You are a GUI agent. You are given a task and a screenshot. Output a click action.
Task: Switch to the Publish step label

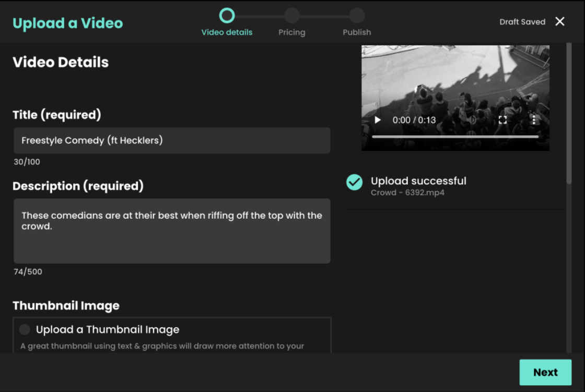[357, 32]
